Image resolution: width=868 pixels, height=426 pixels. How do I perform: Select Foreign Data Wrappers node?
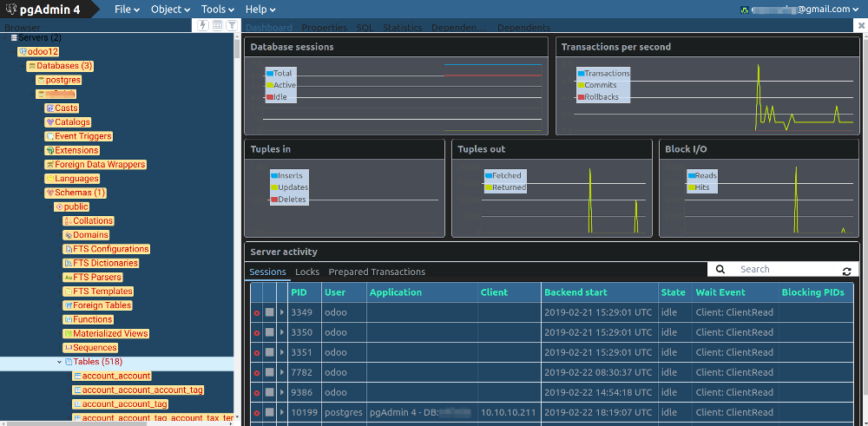coord(95,164)
